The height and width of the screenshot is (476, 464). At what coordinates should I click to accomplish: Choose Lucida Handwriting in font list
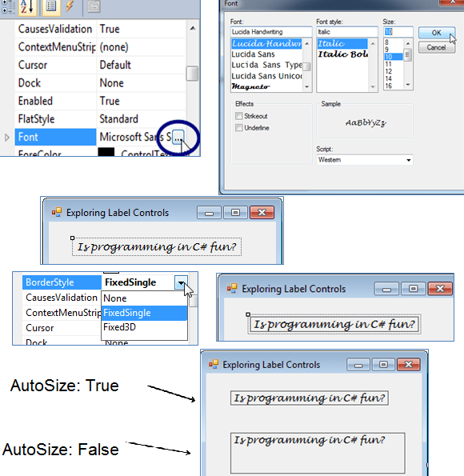tap(266, 44)
